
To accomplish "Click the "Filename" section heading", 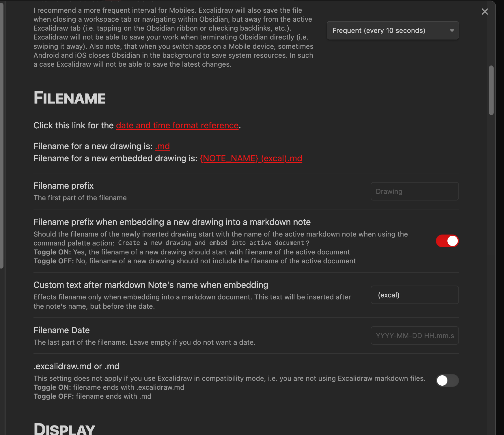I will click(69, 97).
